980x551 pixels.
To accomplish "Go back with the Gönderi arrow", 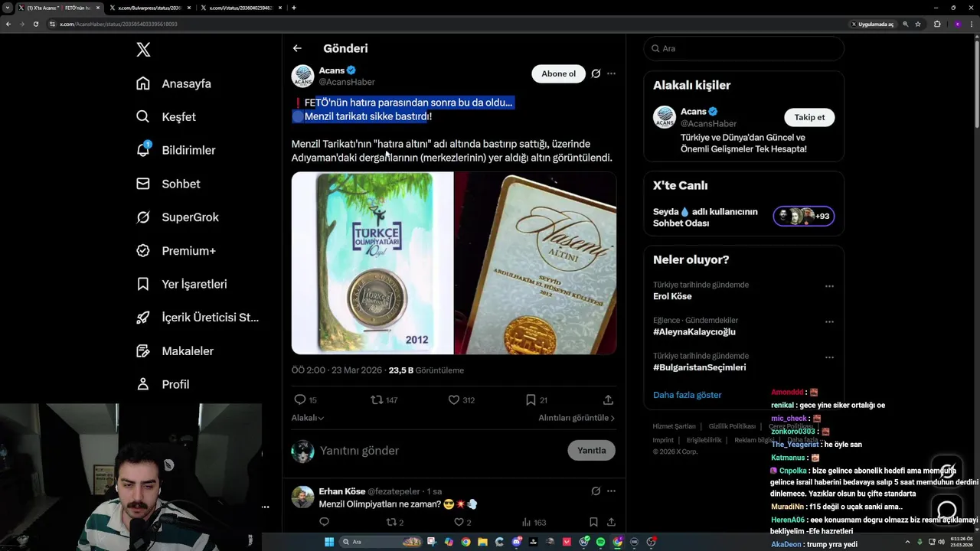I will coord(297,48).
